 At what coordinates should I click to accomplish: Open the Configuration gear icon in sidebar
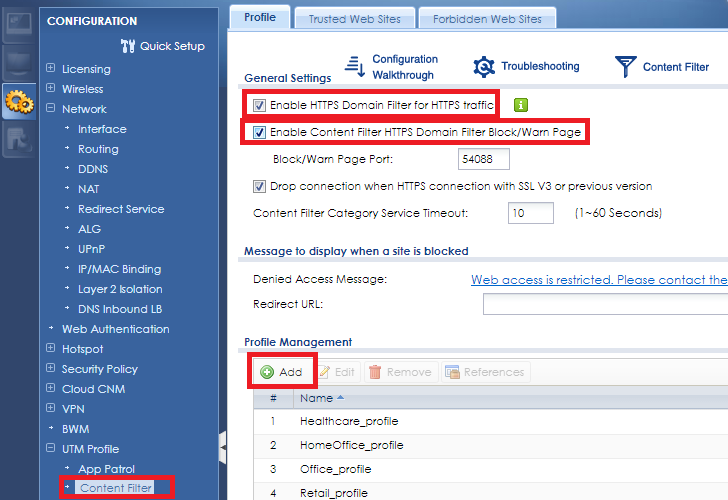coord(19,103)
